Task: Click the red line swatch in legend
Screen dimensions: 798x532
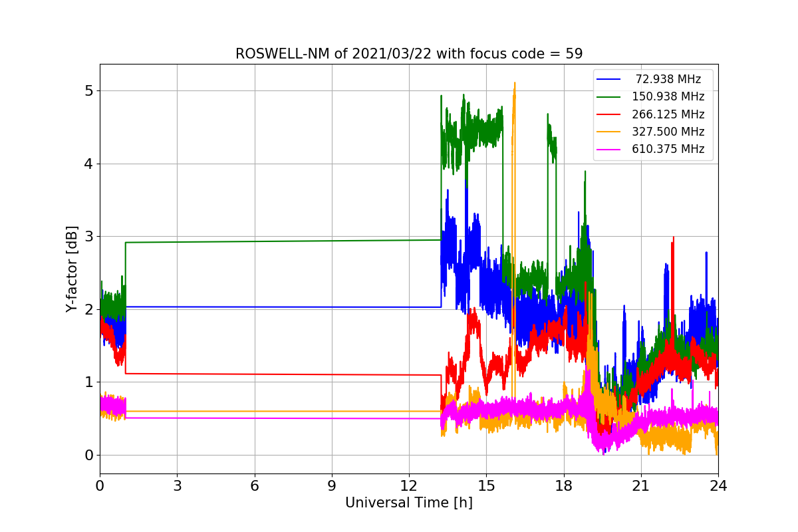Action: click(x=609, y=114)
